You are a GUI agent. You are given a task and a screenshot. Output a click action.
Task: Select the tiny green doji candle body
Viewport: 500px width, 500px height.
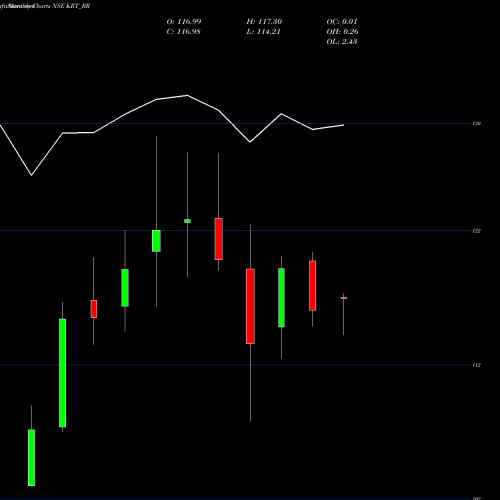[x=187, y=221]
